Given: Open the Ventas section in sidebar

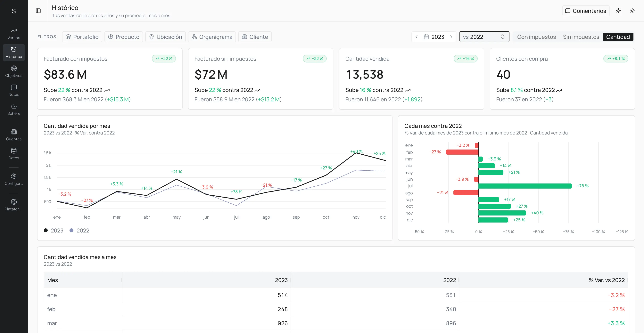Looking at the screenshot, I should pos(14,34).
